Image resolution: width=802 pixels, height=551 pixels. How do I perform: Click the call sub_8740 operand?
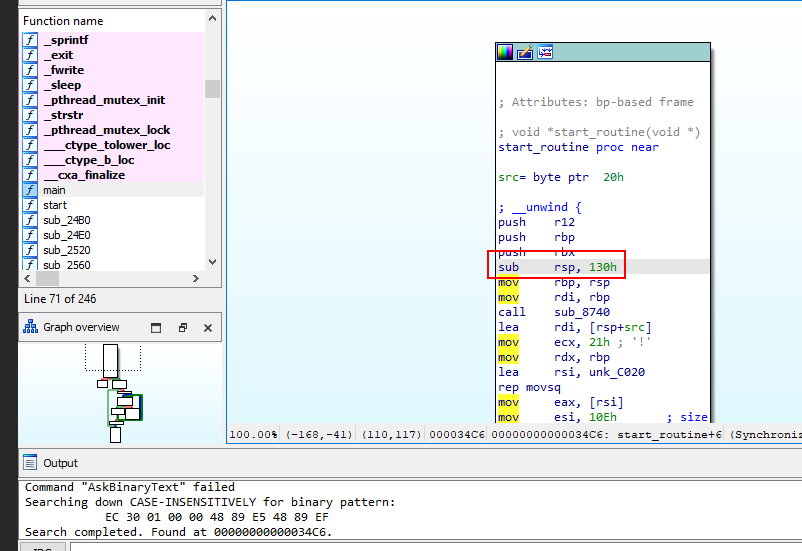click(x=581, y=312)
